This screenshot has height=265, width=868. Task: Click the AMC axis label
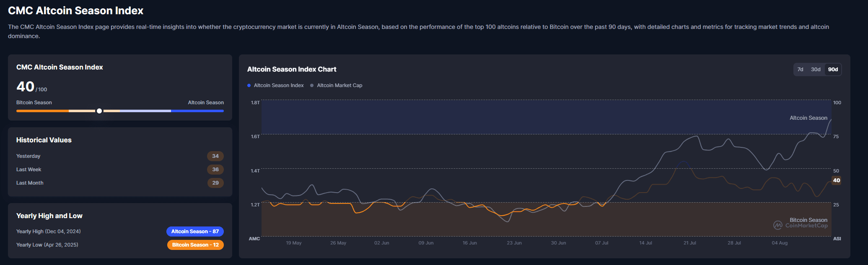(254, 239)
